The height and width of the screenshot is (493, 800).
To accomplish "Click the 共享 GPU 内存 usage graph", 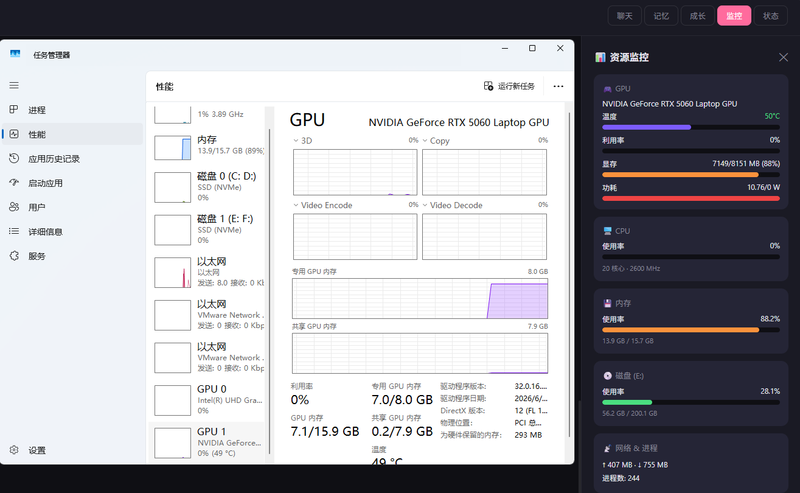I will (420, 353).
